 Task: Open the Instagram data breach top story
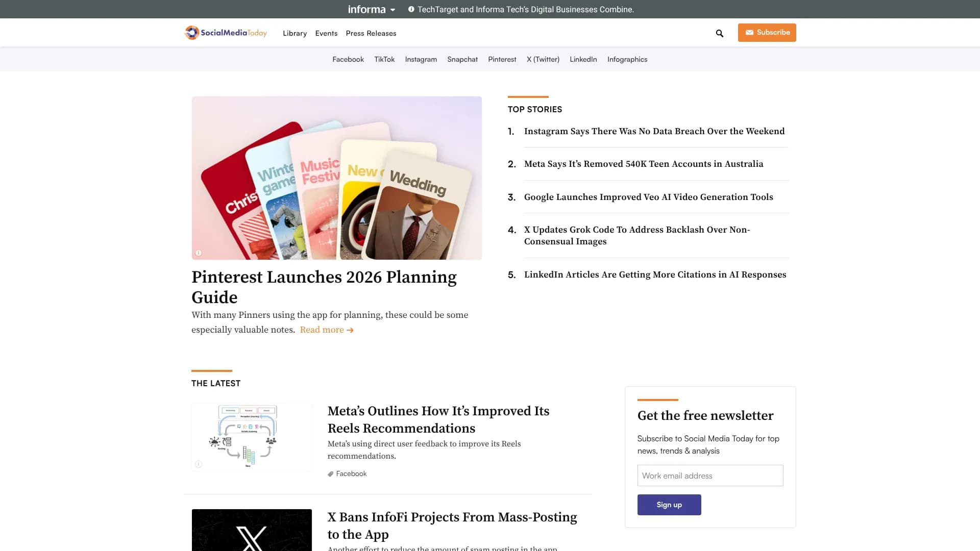point(654,132)
